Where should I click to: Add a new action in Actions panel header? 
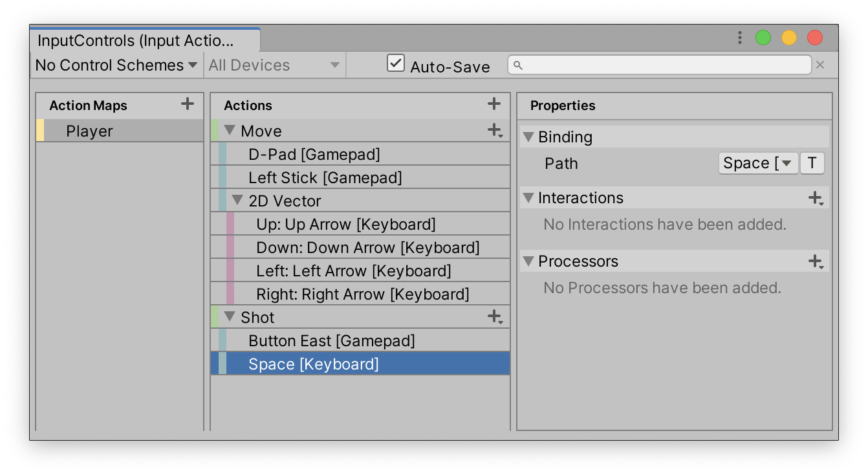[x=494, y=104]
